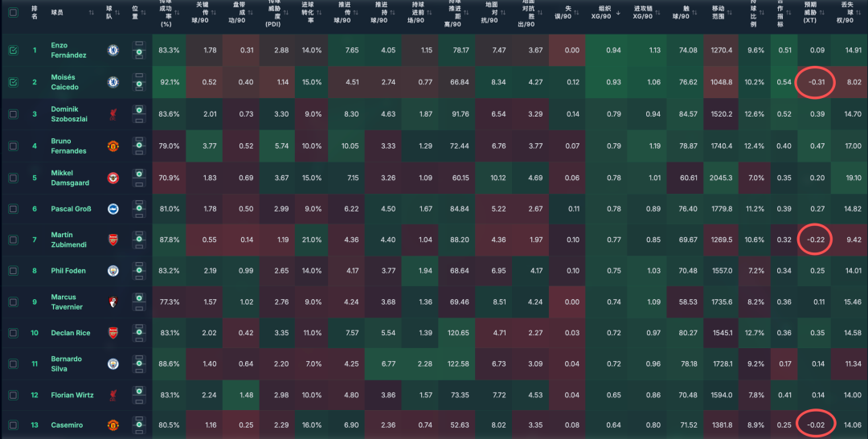Screen dimensions: 868x439
Task: Click Marcus Tavernier's Bournemouth club badge
Action: click(x=113, y=302)
